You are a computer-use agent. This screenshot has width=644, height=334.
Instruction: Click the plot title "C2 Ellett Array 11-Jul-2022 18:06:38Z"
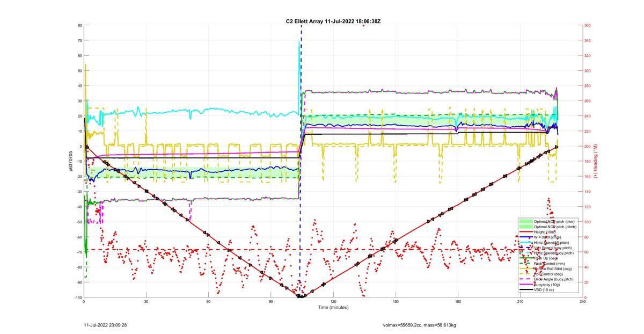pos(333,21)
